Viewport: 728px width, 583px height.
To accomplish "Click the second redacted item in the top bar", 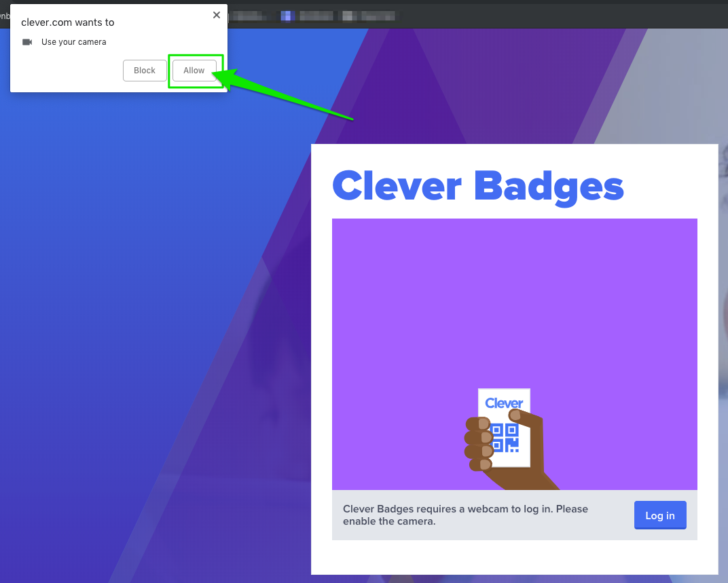I will click(316, 15).
